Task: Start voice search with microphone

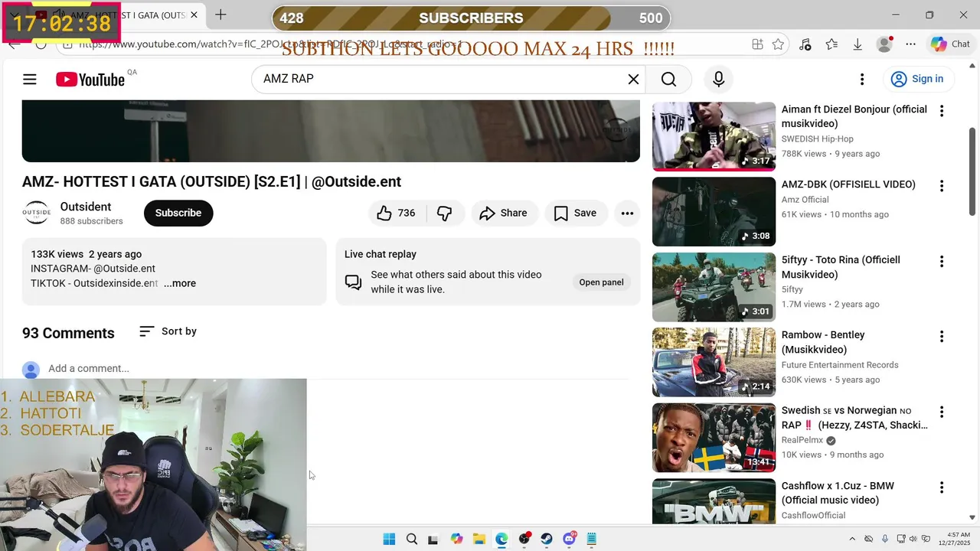Action: (x=718, y=79)
